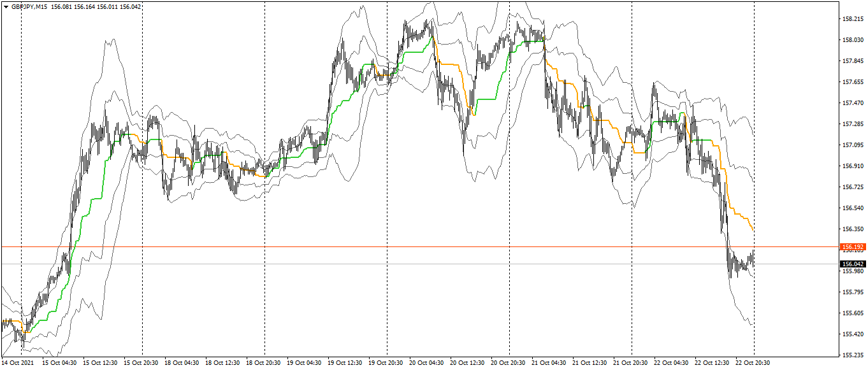Click the 157.470 price scale value

[x=853, y=103]
